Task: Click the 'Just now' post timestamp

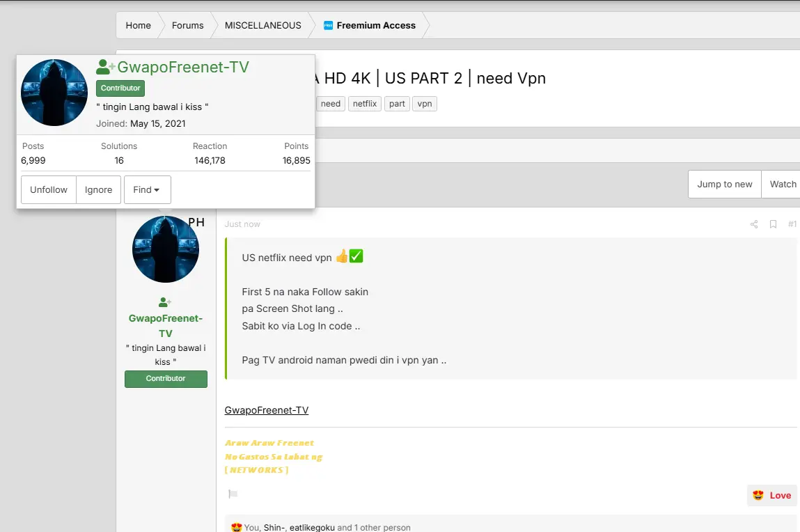Action: point(242,224)
